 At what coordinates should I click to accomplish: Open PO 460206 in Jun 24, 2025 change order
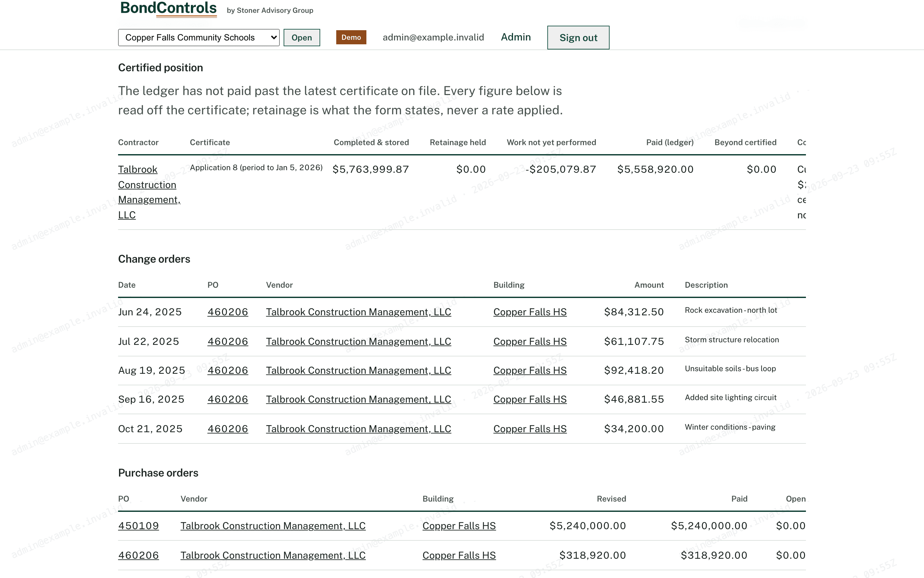click(x=227, y=312)
